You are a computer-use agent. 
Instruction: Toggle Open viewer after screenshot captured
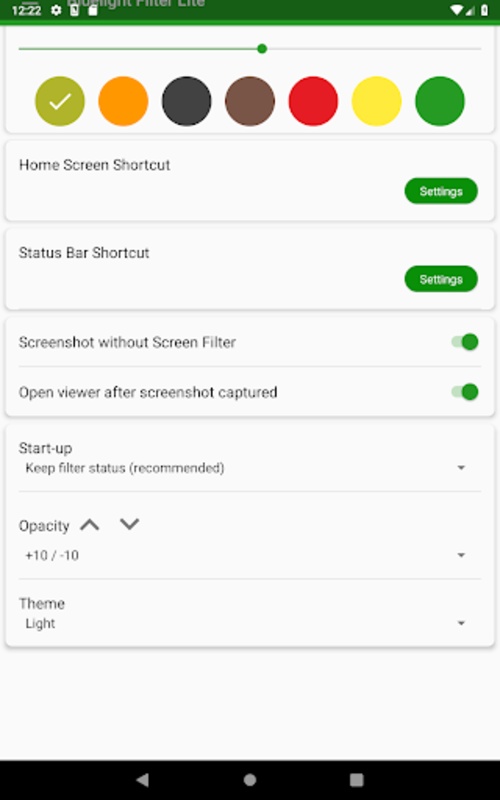tap(465, 392)
